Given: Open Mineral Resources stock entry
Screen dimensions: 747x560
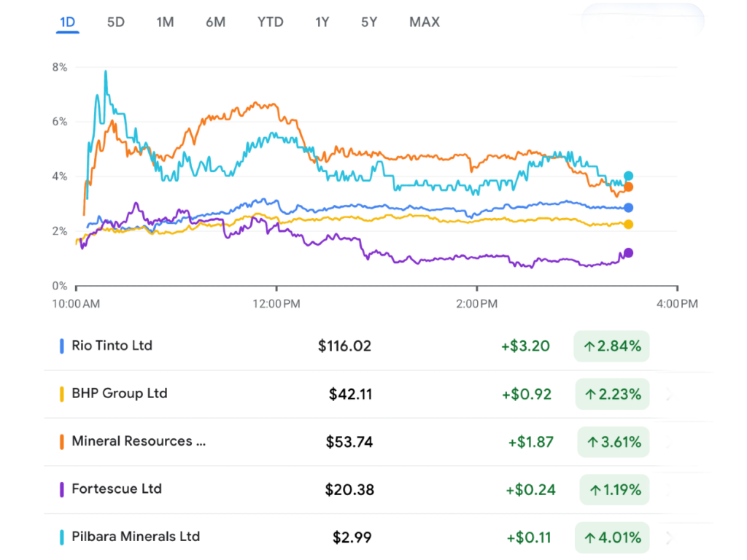Looking at the screenshot, I should coord(355,442).
